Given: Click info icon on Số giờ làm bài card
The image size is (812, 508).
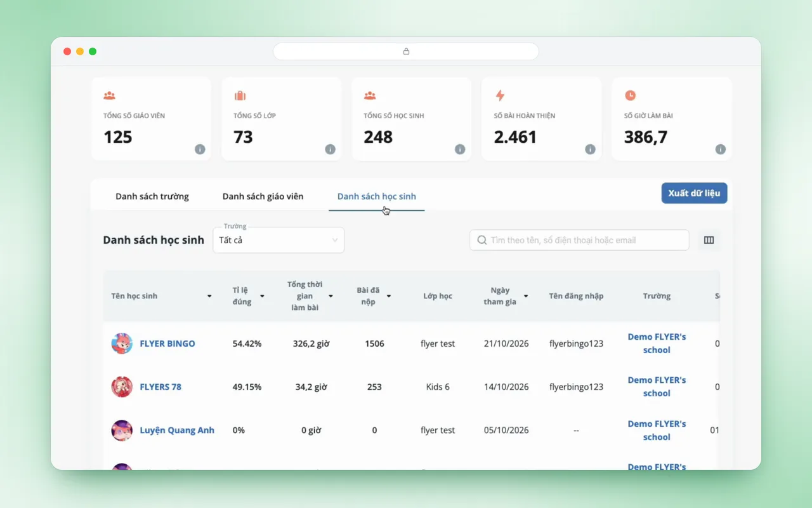Looking at the screenshot, I should click(x=720, y=149).
